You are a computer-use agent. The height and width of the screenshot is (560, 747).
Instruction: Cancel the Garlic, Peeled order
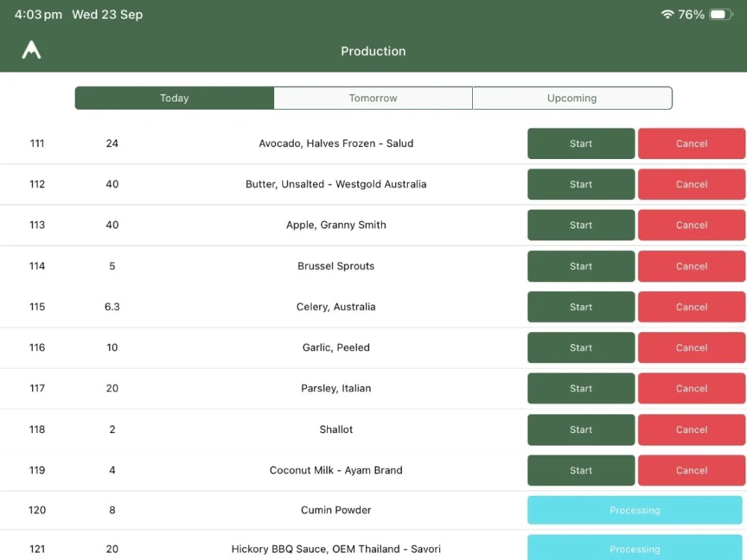point(692,348)
